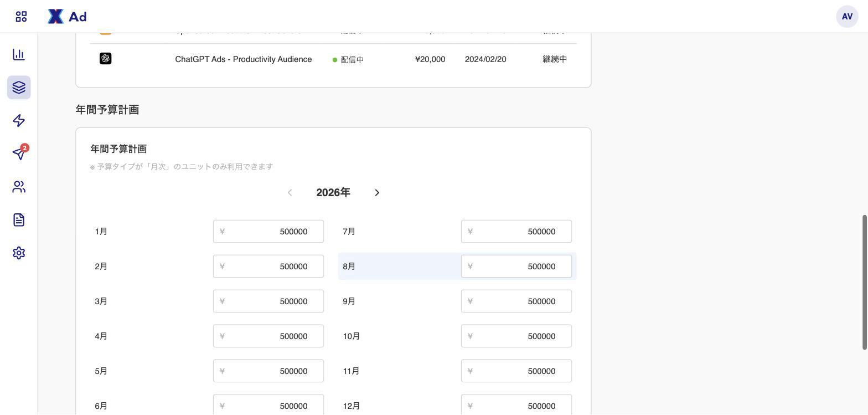Image resolution: width=868 pixels, height=415 pixels.
Task: Click the 1月 budget input field
Action: pyautogui.click(x=268, y=232)
